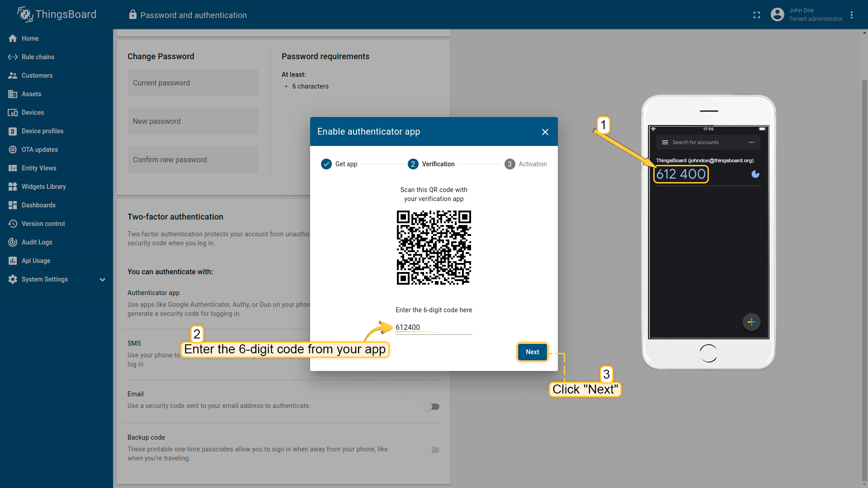Open the Widgets Library icon
The image size is (868, 488).
(x=13, y=187)
